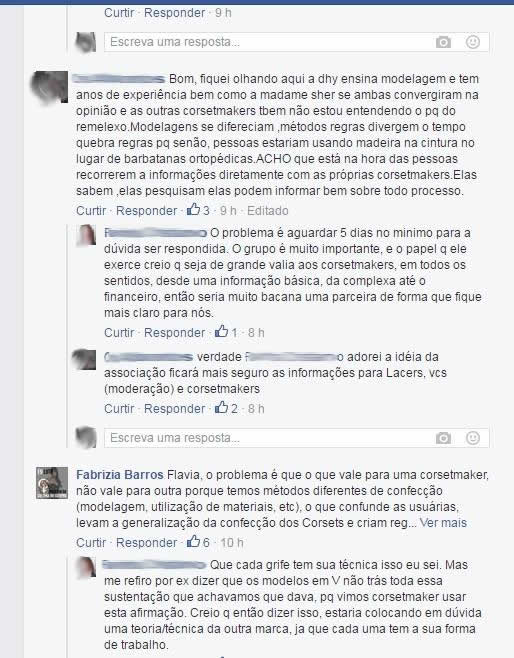Open emoji picker in second reply box
Screen dimensions: 514x658
(473, 438)
